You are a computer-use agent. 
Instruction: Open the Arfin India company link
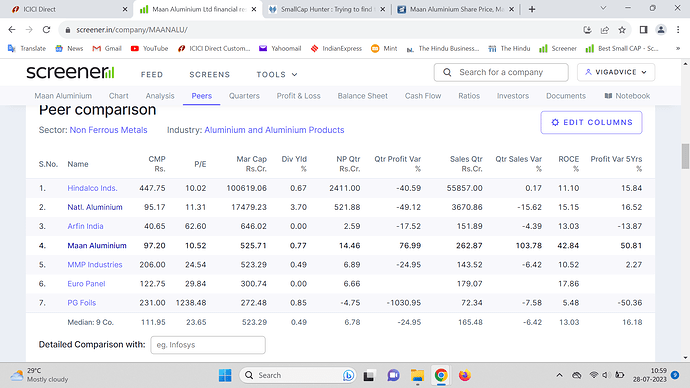(x=85, y=226)
